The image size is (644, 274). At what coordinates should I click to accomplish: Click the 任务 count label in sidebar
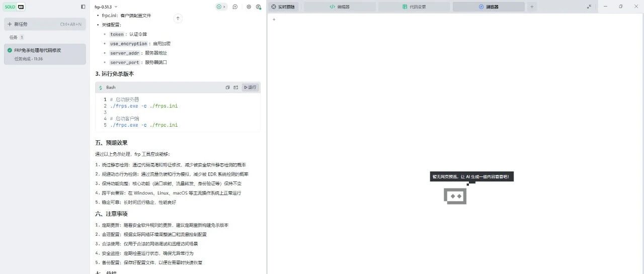(17, 37)
